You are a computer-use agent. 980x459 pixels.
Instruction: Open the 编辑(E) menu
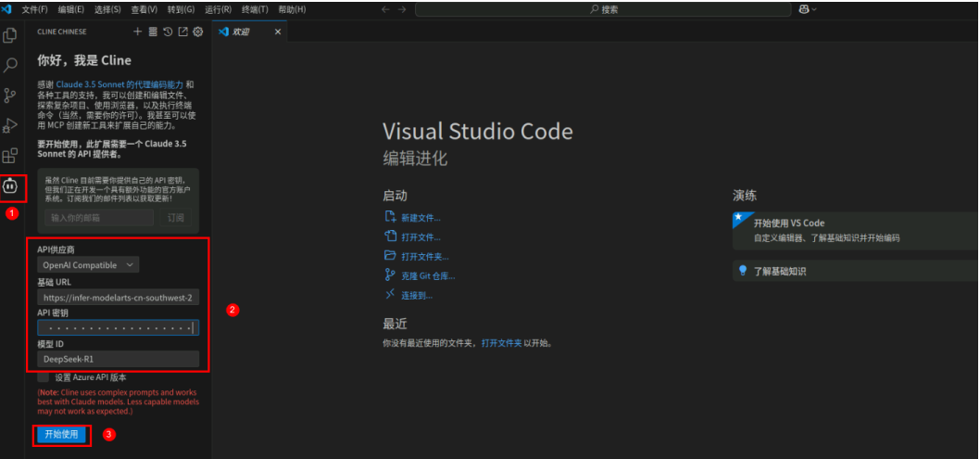(x=71, y=9)
